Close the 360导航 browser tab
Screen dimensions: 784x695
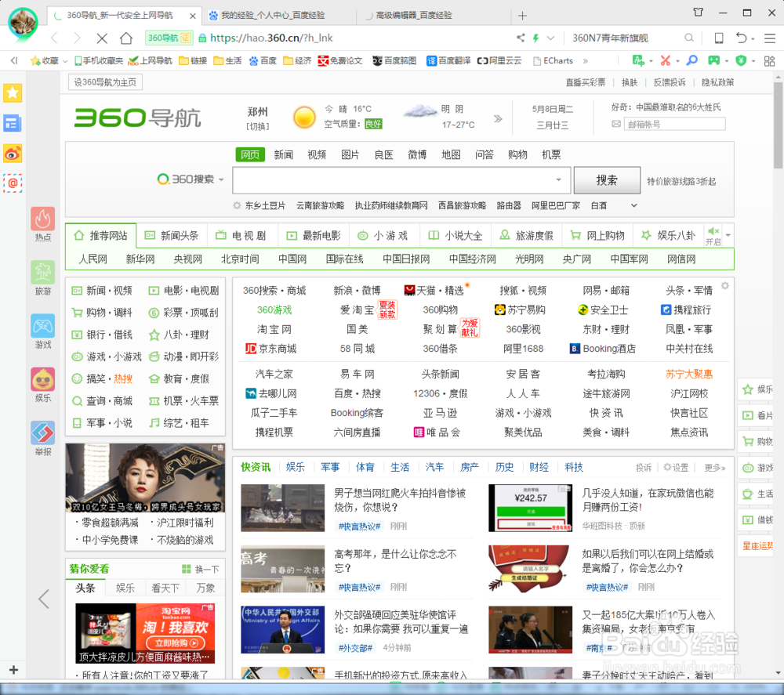point(193,16)
